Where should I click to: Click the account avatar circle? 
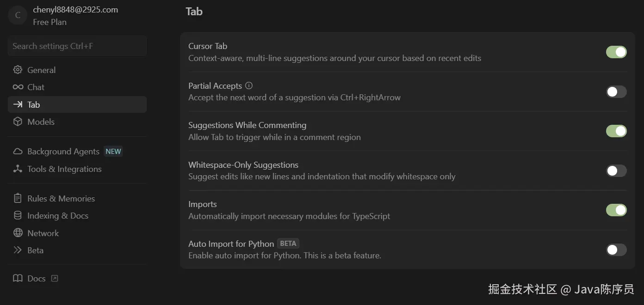tap(18, 15)
